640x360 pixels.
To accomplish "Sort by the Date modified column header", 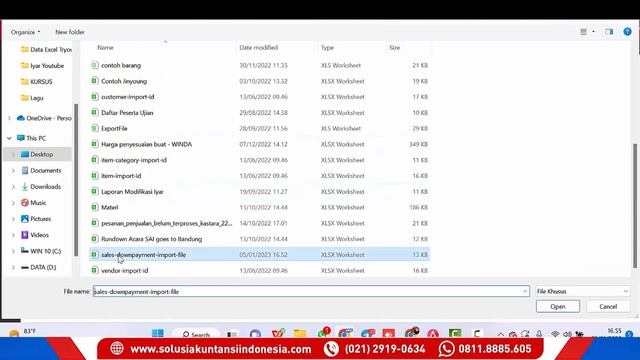I will point(259,48).
